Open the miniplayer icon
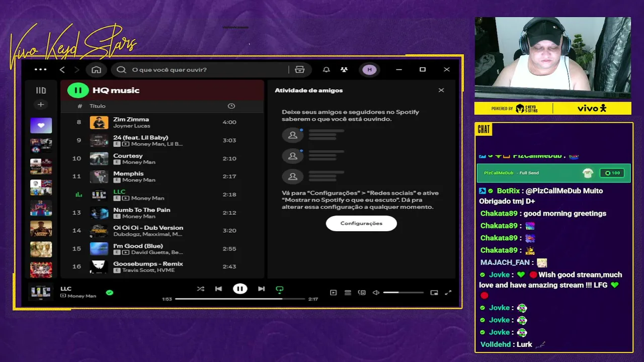 tap(434, 293)
